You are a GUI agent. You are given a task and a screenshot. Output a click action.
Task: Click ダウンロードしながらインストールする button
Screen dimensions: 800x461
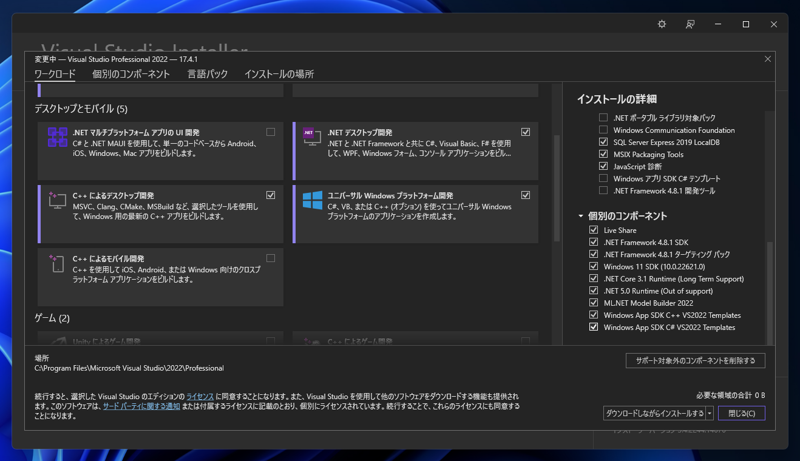tap(655, 413)
